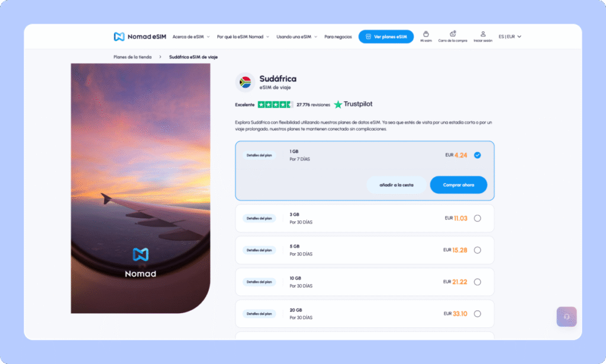Image resolution: width=606 pixels, height=364 pixels.
Task: Open the Carro de la compra cart icon
Action: tap(453, 35)
